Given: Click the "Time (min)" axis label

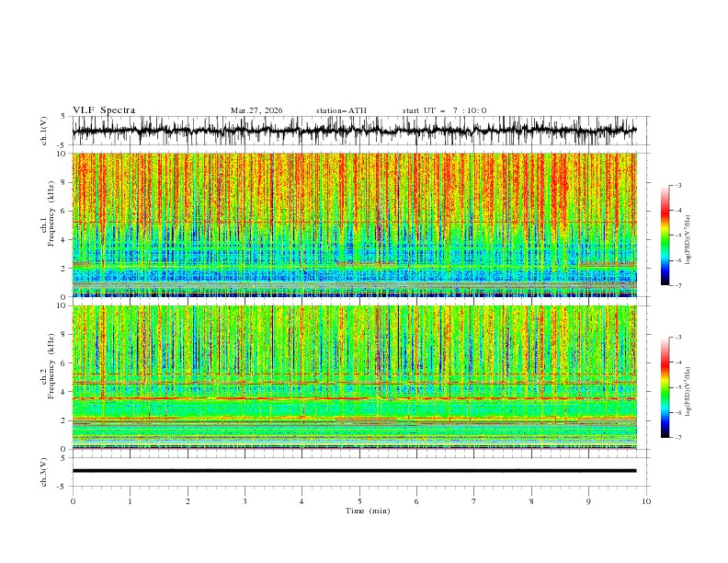Looking at the screenshot, I should [368, 511].
